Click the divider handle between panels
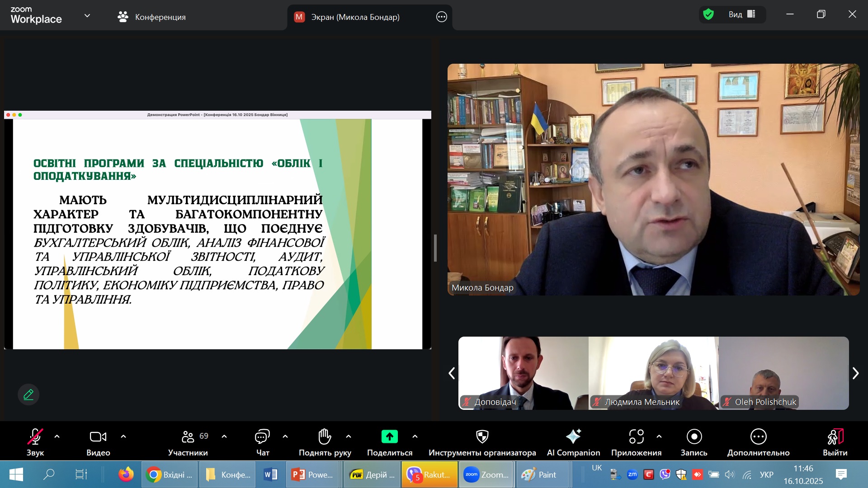This screenshot has height=488, width=868. tap(435, 248)
